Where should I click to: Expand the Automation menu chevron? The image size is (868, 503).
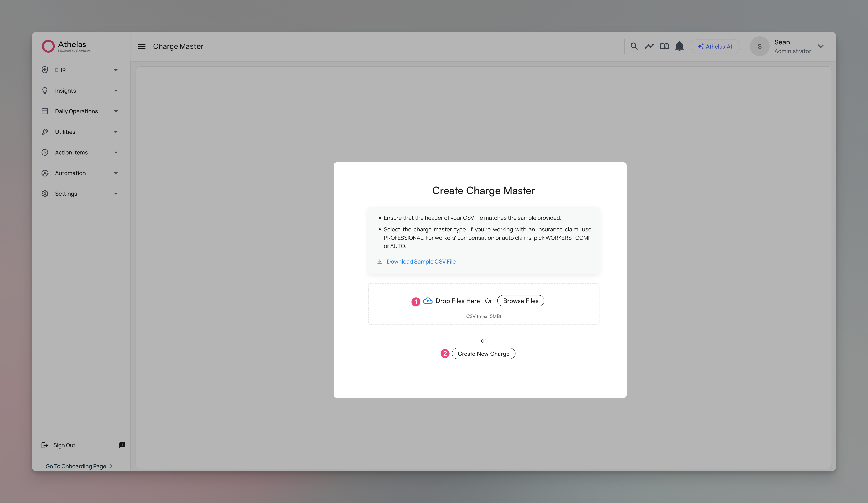[x=116, y=173]
